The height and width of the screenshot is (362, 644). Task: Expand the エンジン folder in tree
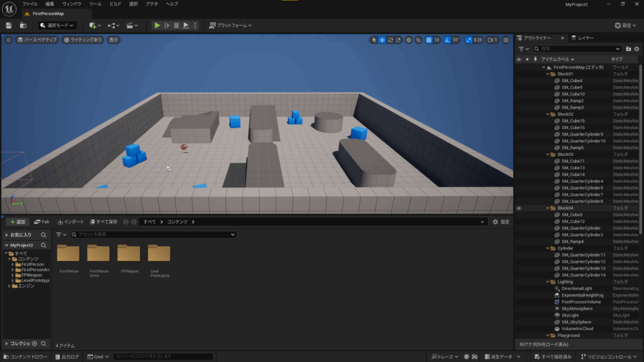click(9, 286)
